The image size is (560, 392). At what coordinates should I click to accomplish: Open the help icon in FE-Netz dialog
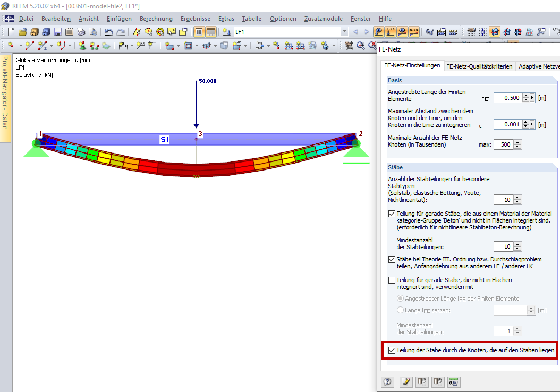click(387, 382)
